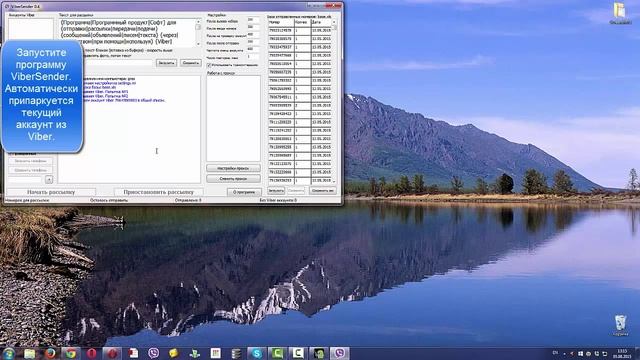Screen dimensions: 640x360
Task: Launch Opera from the taskbar
Action: [91, 353]
